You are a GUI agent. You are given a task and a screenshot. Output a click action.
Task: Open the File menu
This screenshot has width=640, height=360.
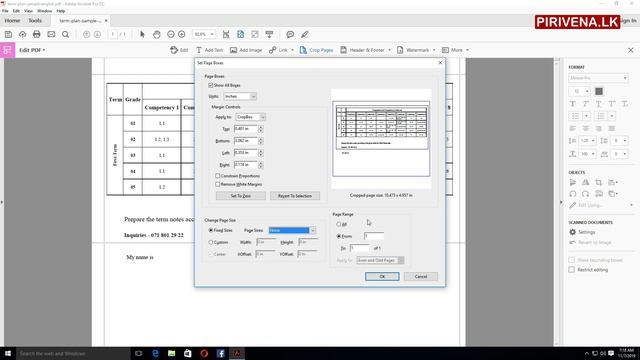coord(5,11)
